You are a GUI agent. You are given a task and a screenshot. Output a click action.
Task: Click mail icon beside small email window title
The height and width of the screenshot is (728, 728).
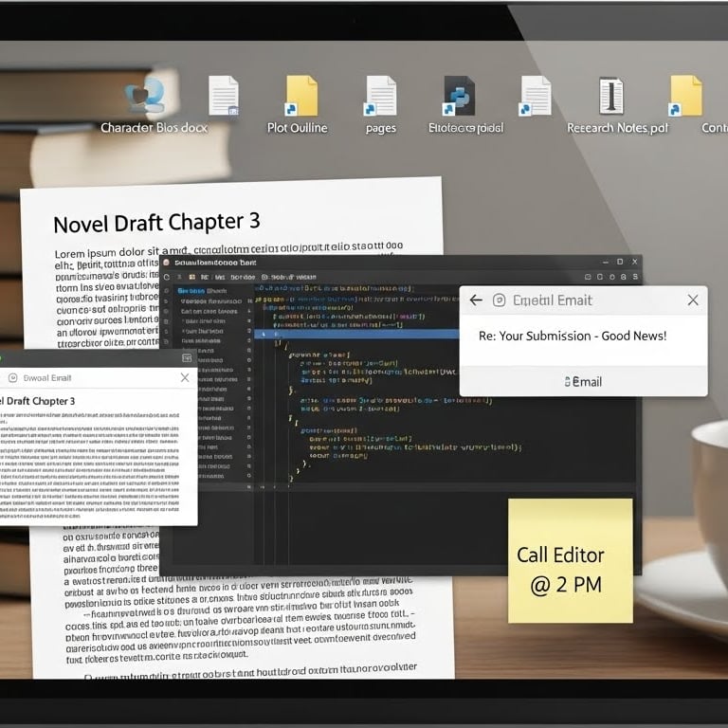coord(13,378)
